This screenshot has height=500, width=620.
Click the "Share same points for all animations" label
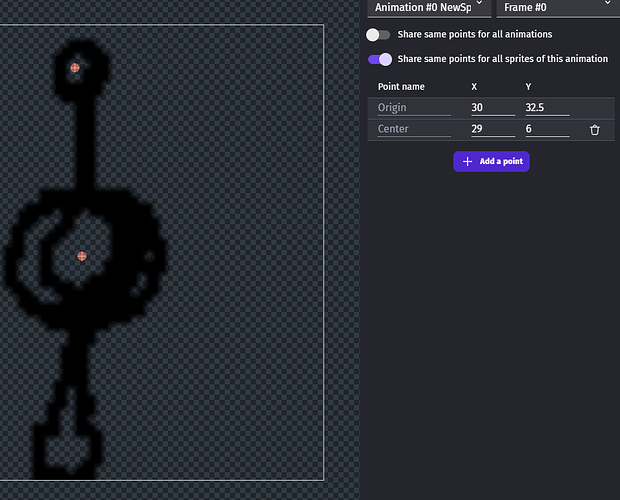[474, 34]
